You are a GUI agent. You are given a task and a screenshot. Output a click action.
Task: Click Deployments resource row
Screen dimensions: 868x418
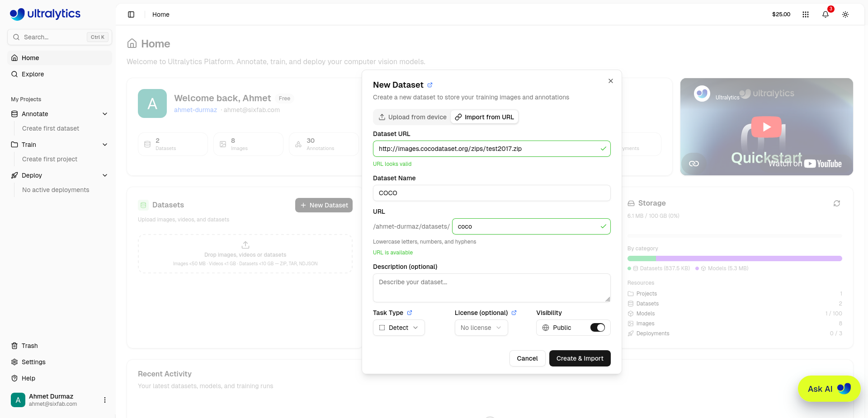coord(735,333)
